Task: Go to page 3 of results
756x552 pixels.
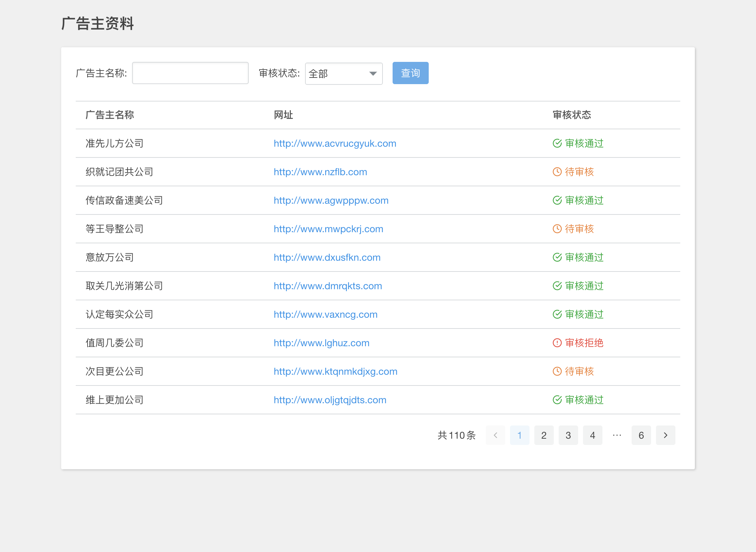Action: [568, 435]
